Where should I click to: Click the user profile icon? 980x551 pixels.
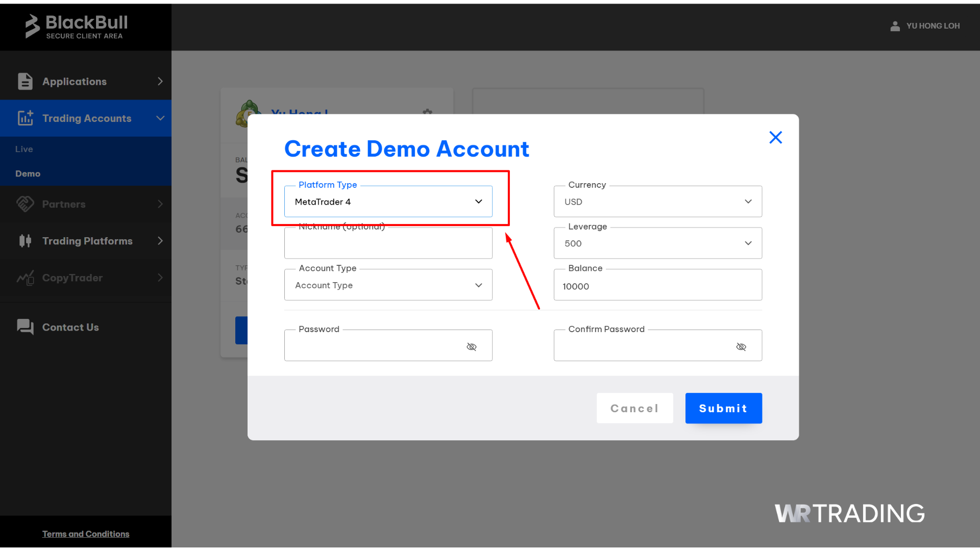895,26
